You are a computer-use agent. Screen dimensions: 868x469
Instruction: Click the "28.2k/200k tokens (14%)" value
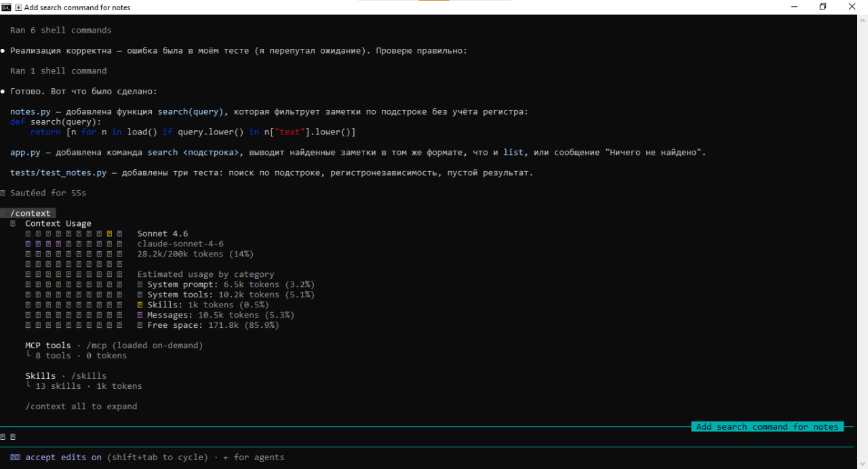(x=195, y=254)
